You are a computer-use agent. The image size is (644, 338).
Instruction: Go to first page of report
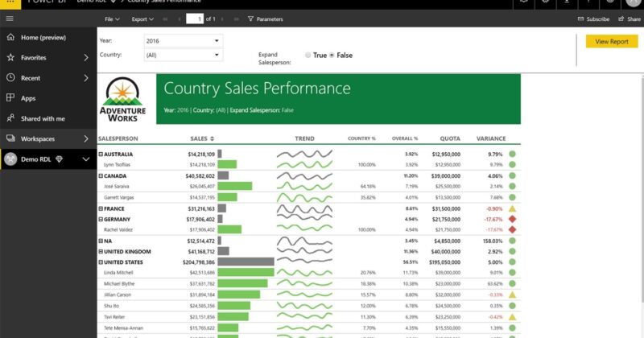(165, 19)
